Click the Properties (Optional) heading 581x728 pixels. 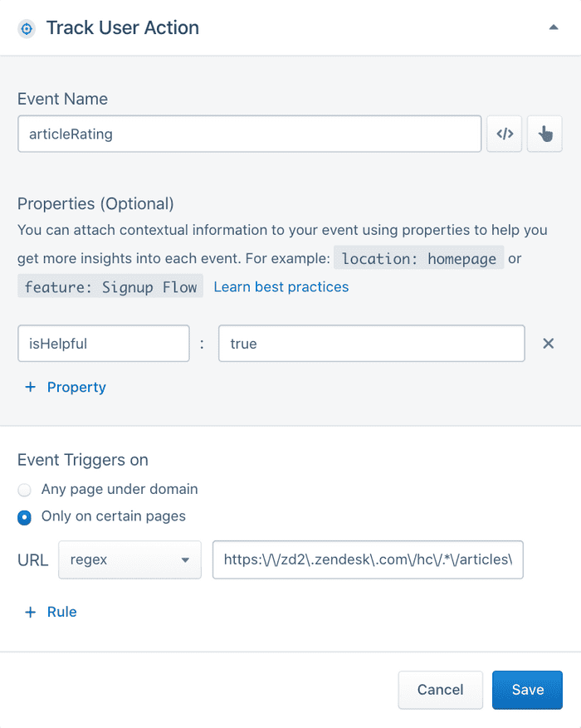[x=95, y=204]
